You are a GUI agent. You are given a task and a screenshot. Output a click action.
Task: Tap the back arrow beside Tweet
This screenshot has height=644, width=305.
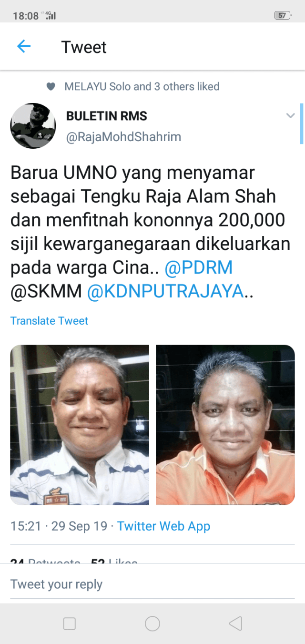tap(23, 46)
